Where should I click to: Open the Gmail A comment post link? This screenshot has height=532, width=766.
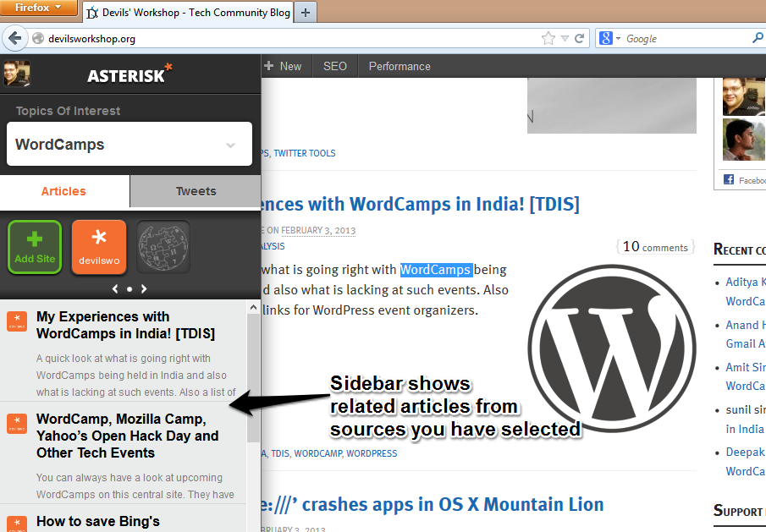(x=746, y=343)
